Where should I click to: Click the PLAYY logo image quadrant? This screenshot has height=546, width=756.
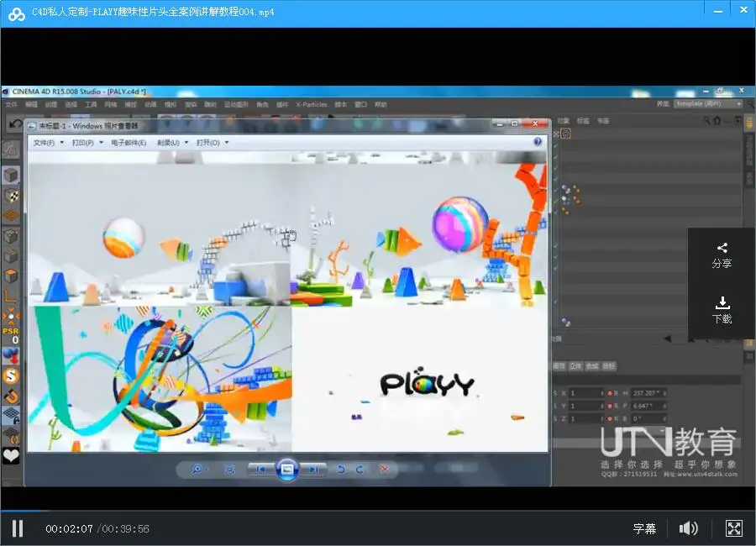[x=419, y=379]
